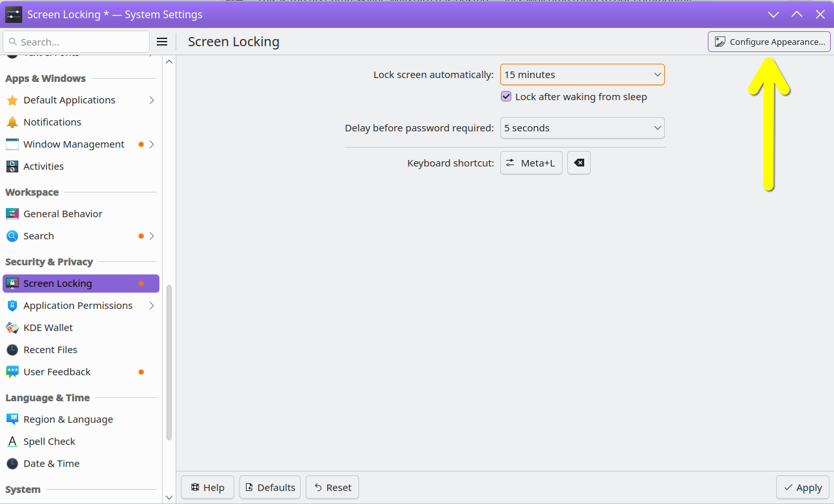Image resolution: width=834 pixels, height=504 pixels.
Task: Click the Screen Locking sidebar icon
Action: click(12, 284)
